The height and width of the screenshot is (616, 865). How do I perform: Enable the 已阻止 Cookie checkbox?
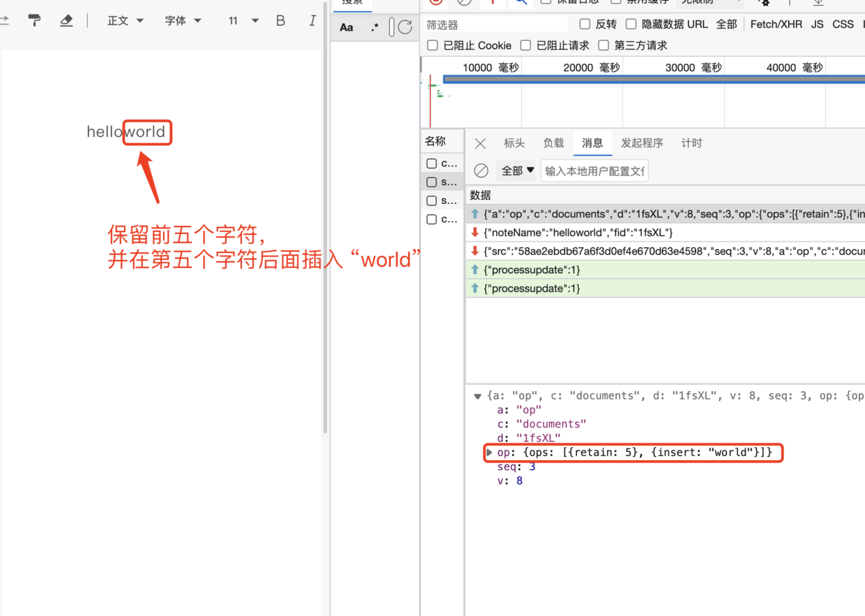coord(432,45)
